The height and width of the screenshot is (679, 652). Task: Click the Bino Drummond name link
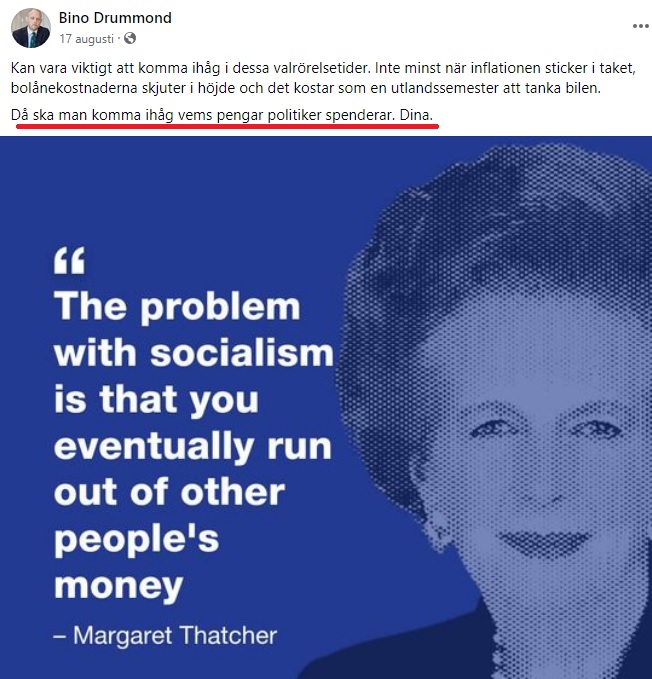115,18
